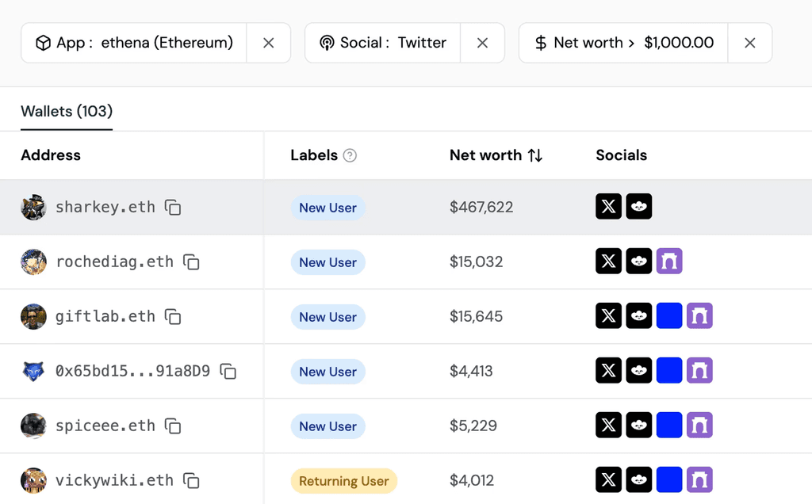Viewport: 812px width, 504px height.
Task: Copy the rochediag.eth wallet address
Action: coord(191,262)
